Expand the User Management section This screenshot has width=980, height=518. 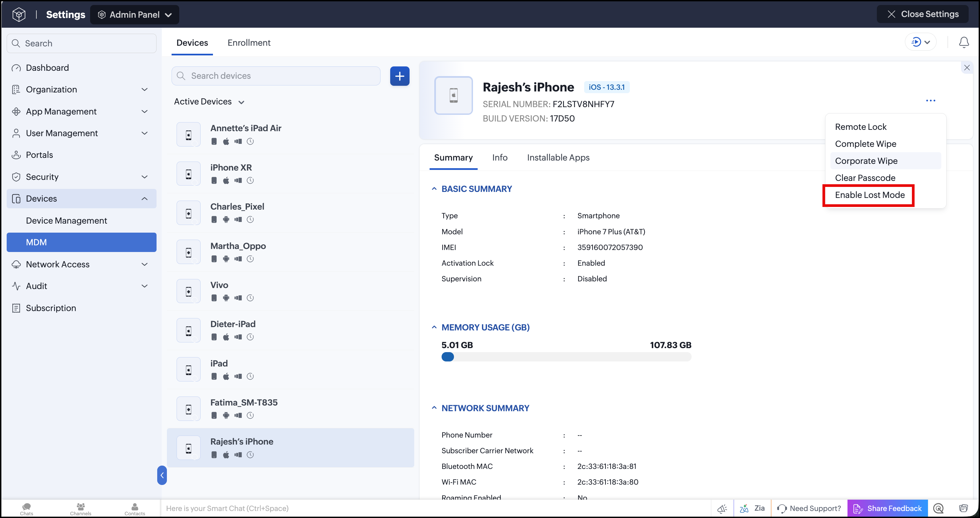145,134
